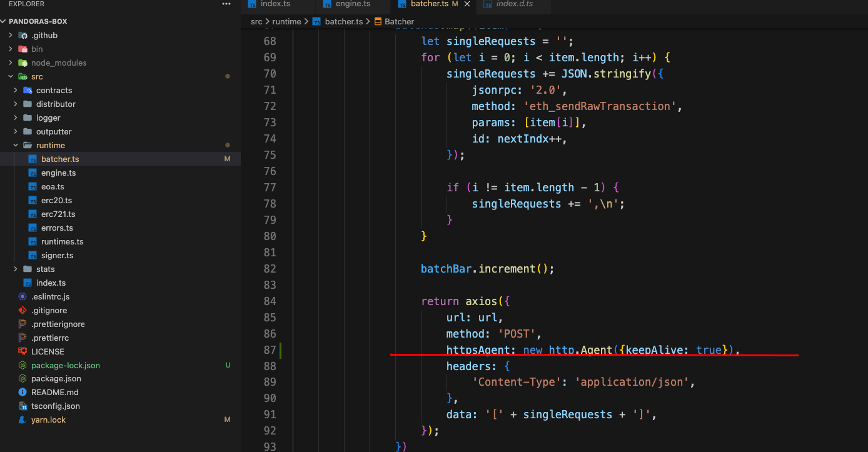The image size is (868, 452).
Task: Click the TypeScript icon beside errors.ts
Action: coord(33,228)
